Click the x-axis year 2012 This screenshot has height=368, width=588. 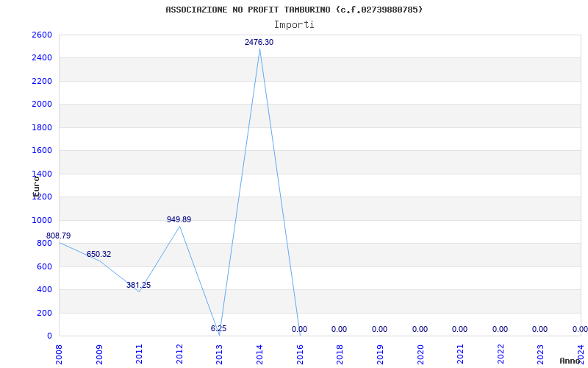pos(179,354)
